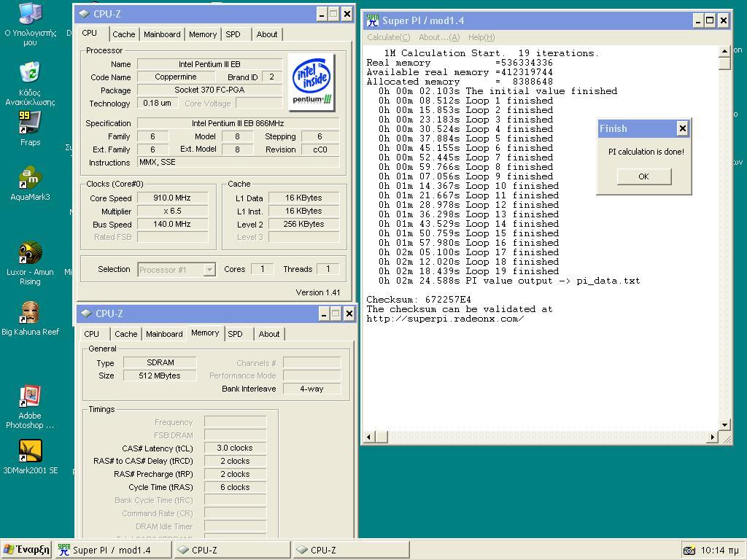The width and height of the screenshot is (747, 560).
Task: Launch the AquaMark3 desktop shortcut
Action: click(x=30, y=183)
